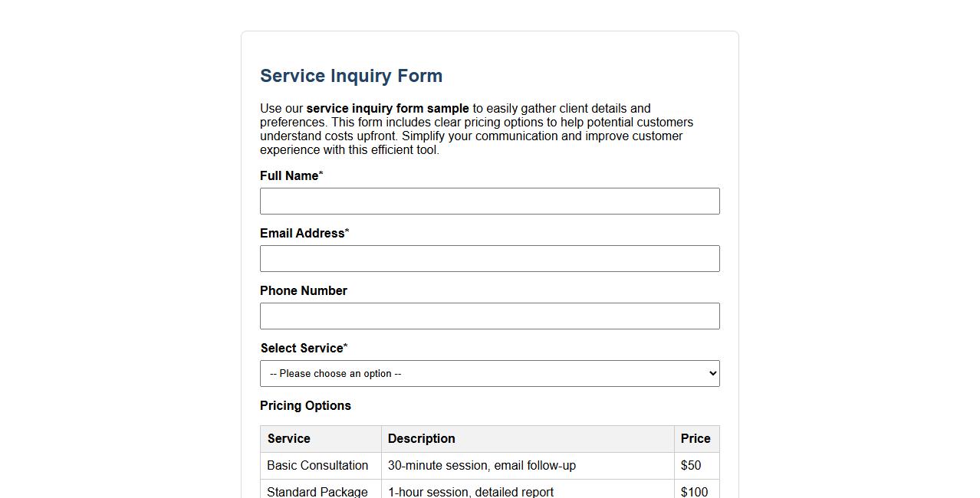Click the Phone Number input field
The height and width of the screenshot is (498, 980).
[x=489, y=316]
